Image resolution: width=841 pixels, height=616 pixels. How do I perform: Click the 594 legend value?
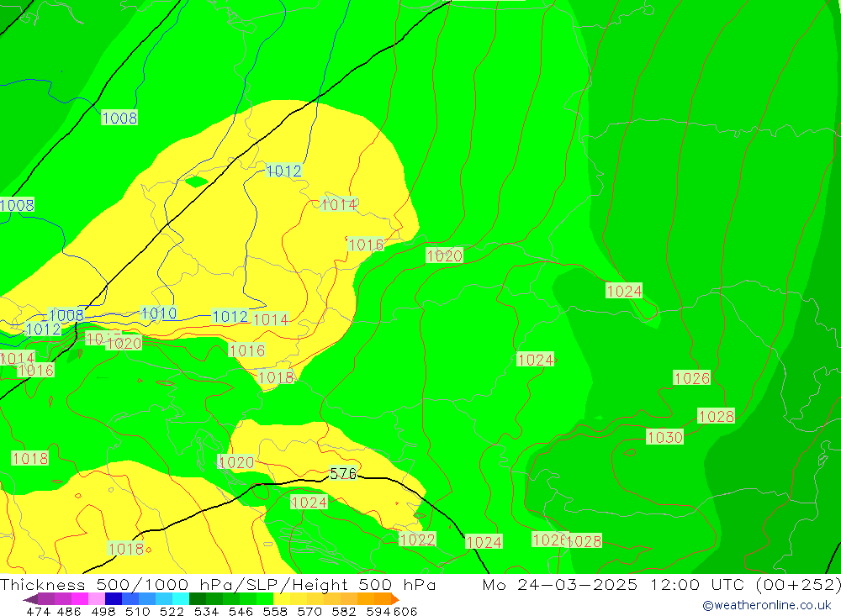378,611
